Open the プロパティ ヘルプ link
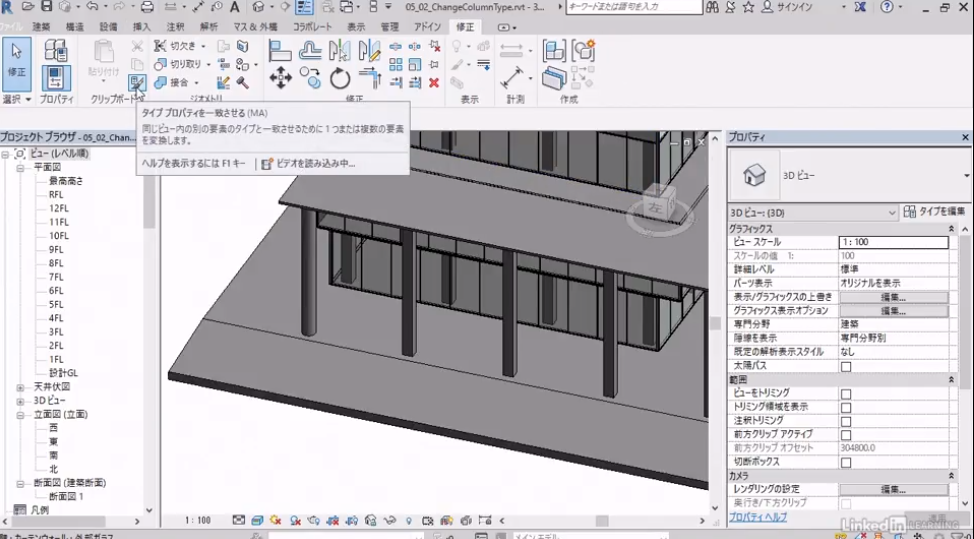Viewport: 974px width, 539px height. [x=757, y=517]
